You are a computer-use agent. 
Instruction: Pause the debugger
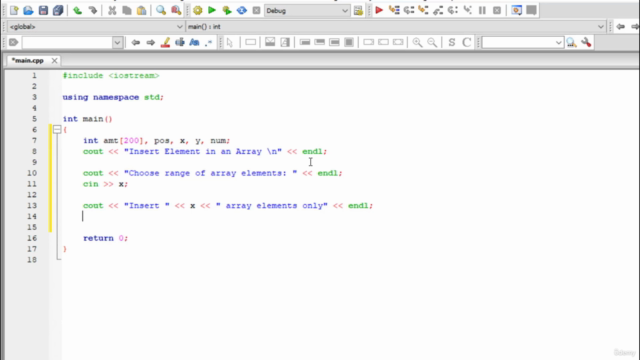click(482, 10)
